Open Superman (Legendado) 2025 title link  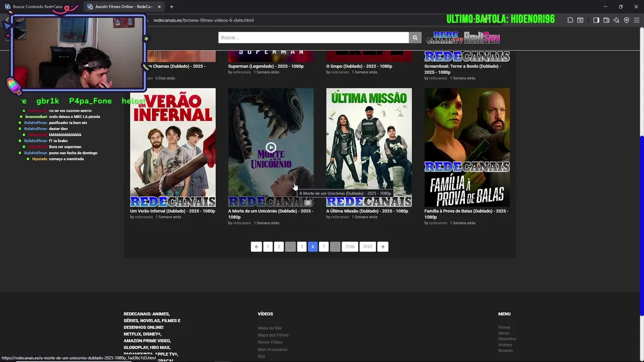pyautogui.click(x=266, y=66)
